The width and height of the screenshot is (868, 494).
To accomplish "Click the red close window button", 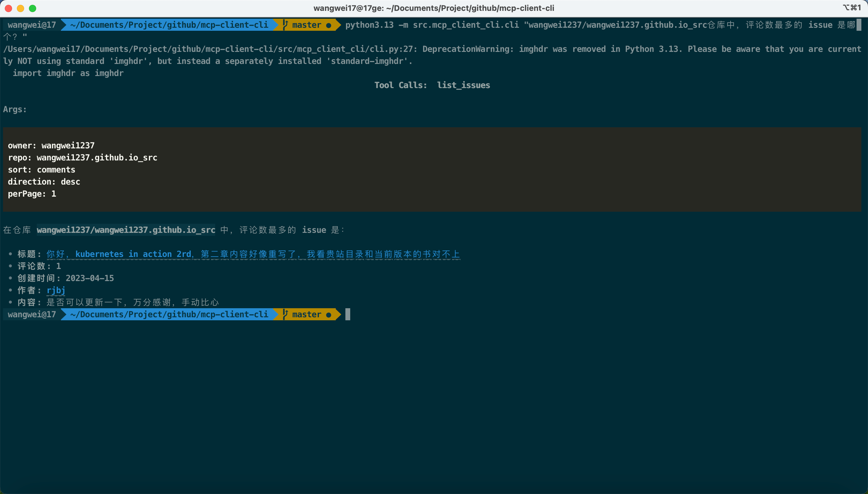I will (x=8, y=8).
